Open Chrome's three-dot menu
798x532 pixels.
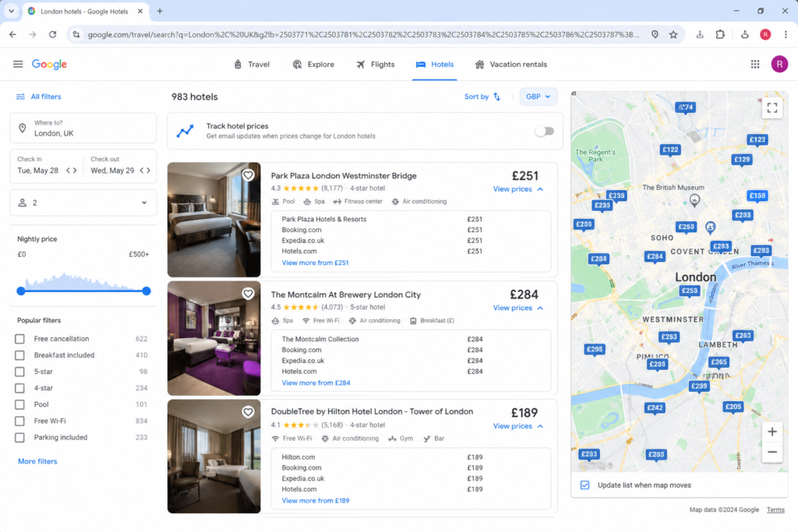click(786, 34)
